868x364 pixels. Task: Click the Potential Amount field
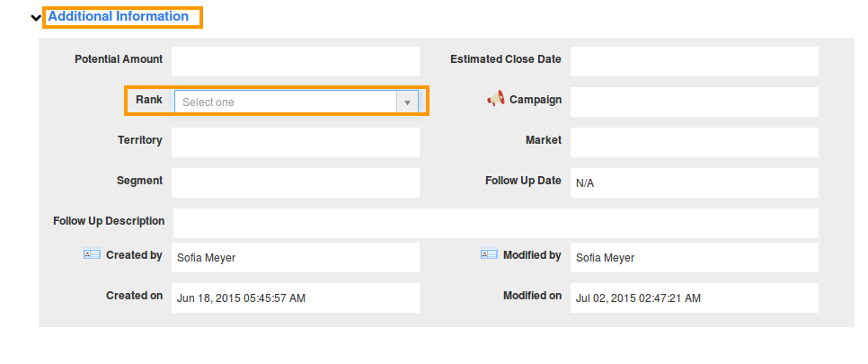(x=296, y=61)
